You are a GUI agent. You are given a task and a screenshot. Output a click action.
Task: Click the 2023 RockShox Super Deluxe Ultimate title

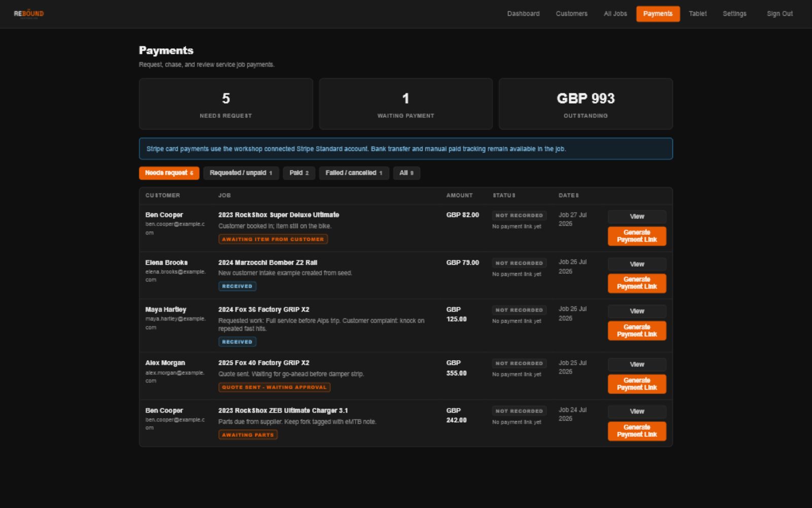[x=279, y=215]
